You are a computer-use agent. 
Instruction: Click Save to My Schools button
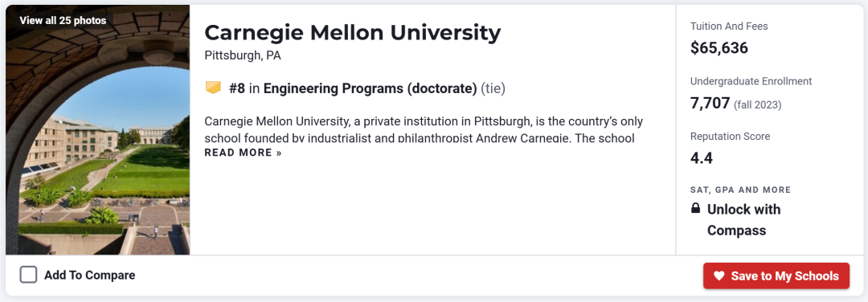(776, 276)
